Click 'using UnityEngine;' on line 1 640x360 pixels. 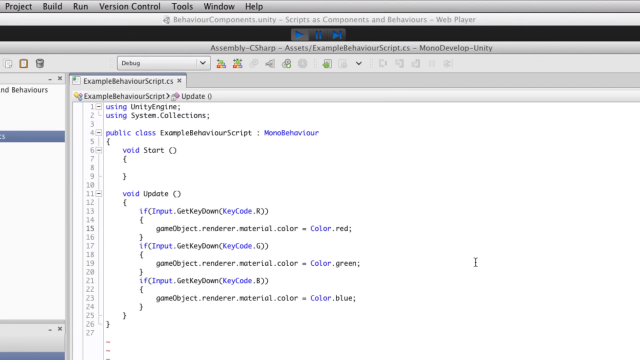coord(143,107)
